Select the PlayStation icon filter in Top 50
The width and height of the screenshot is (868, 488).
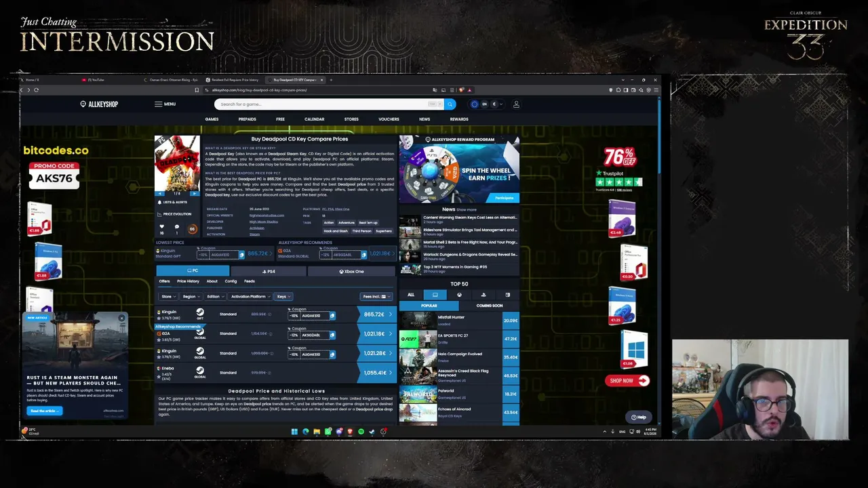coord(484,295)
